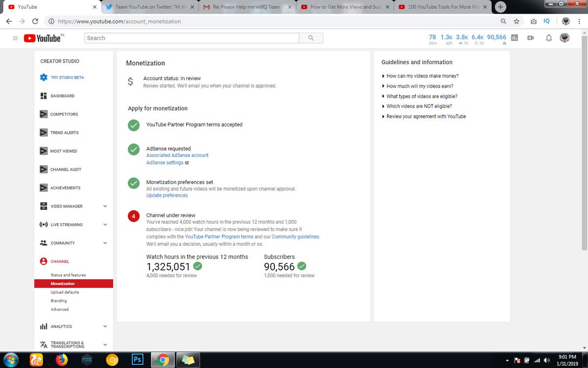Click the browser address bar URL
The width and height of the screenshot is (588, 368).
pos(119,22)
